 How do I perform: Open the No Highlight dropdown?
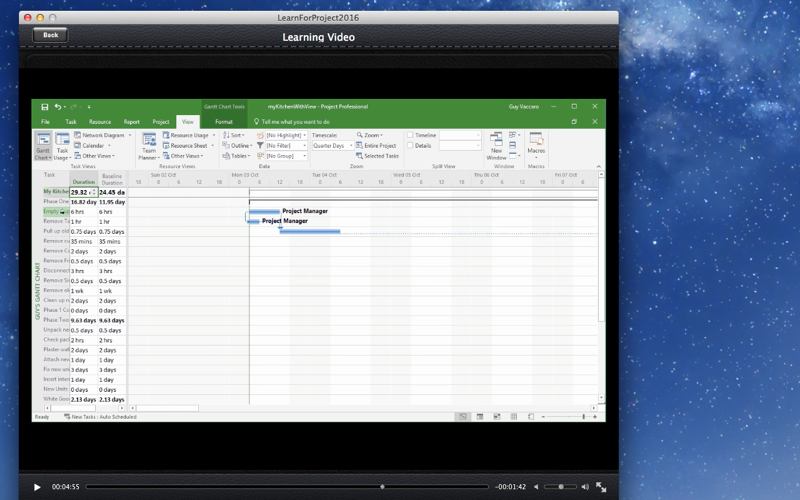286,135
